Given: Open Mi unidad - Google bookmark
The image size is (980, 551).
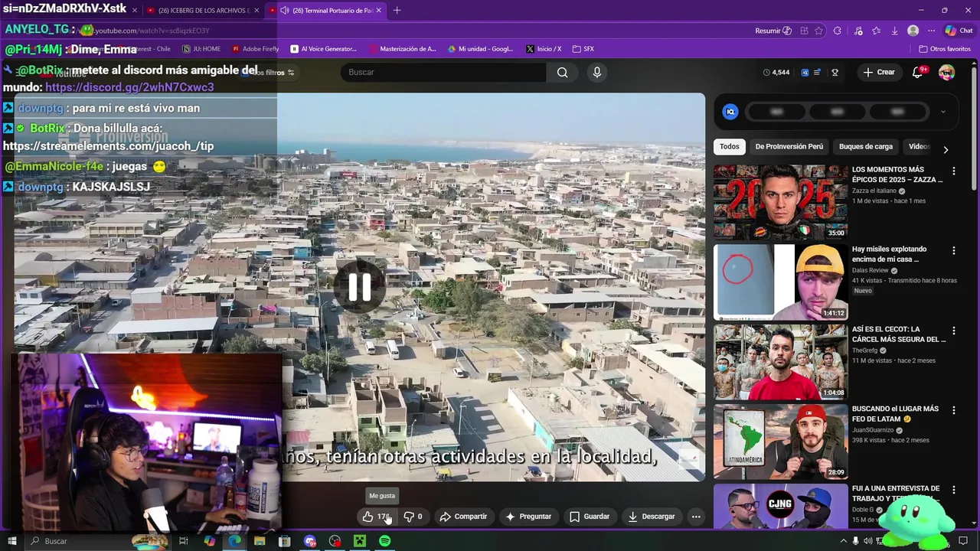Looking at the screenshot, I should 481,49.
